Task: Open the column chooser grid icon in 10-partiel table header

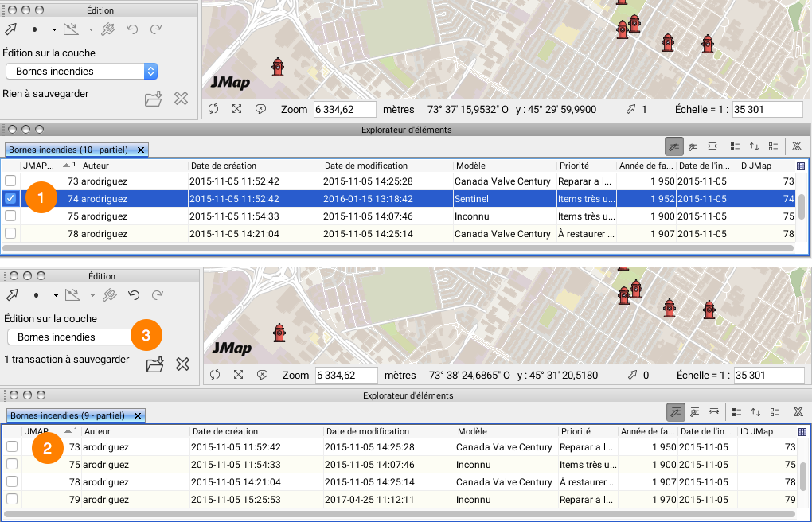Action: [801, 166]
